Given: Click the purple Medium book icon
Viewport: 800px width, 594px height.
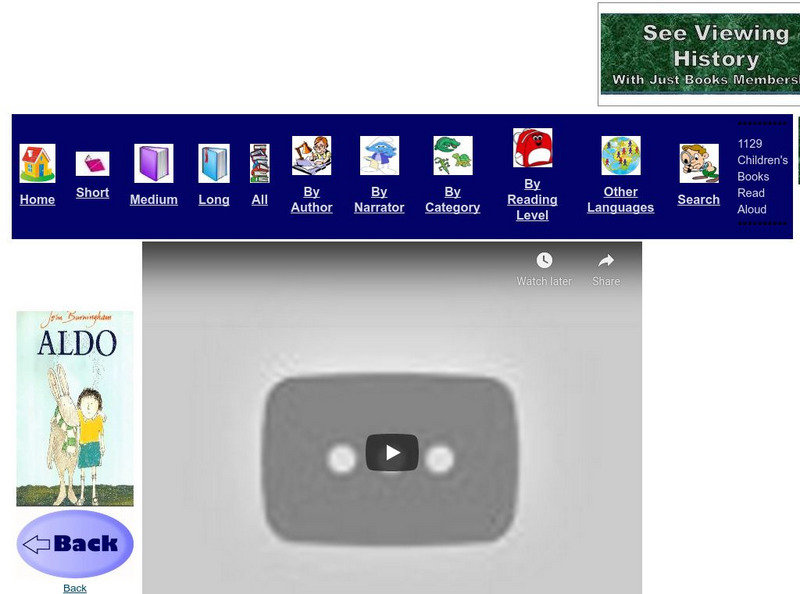Looking at the screenshot, I should click(154, 163).
